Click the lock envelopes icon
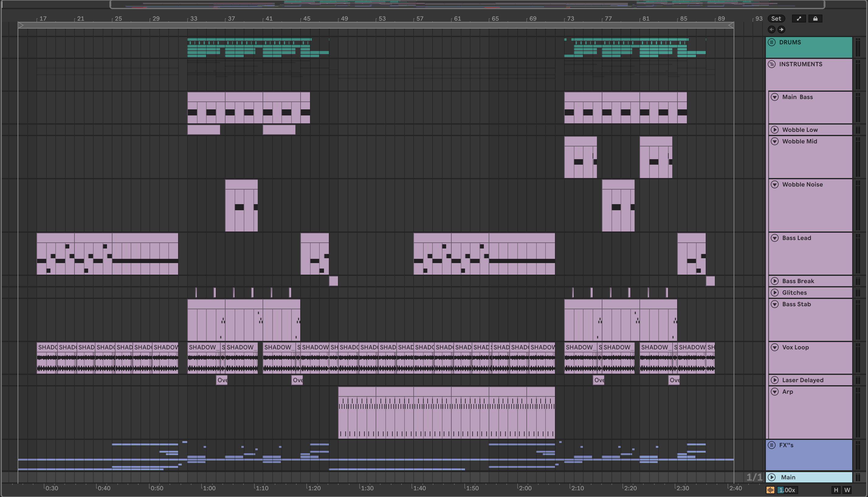The height and width of the screenshot is (497, 868). pos(815,19)
